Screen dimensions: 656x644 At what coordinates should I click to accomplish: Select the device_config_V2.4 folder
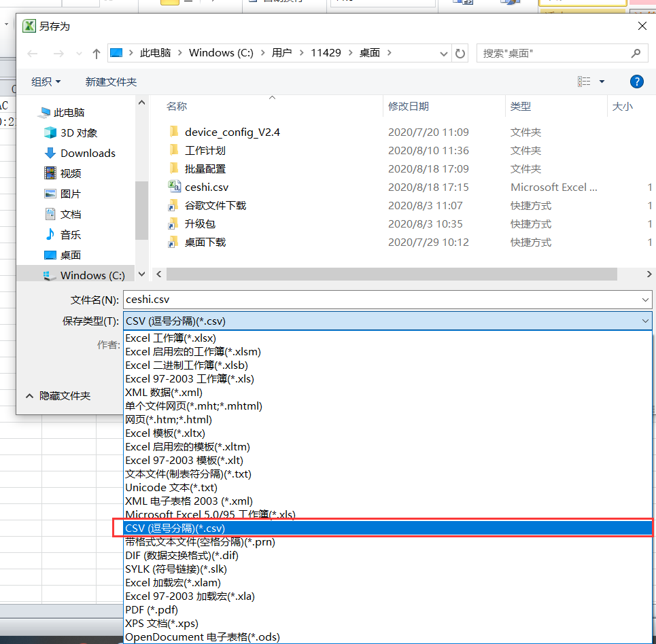[232, 132]
